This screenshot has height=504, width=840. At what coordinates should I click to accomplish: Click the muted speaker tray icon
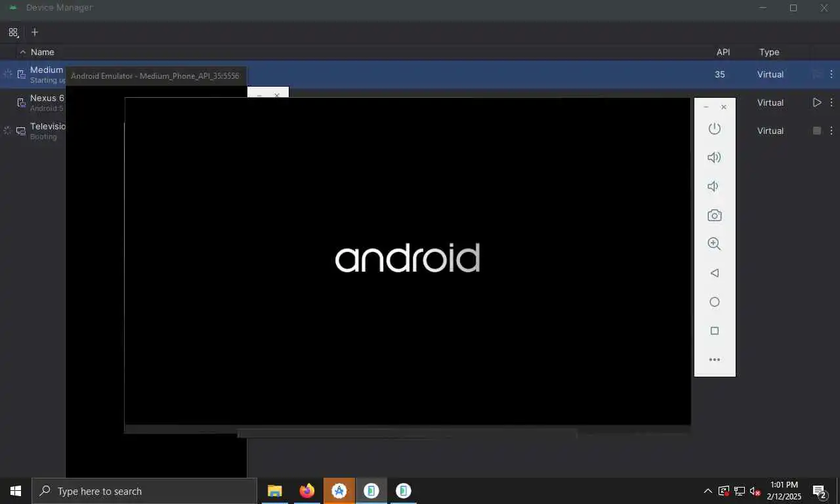tap(755, 491)
